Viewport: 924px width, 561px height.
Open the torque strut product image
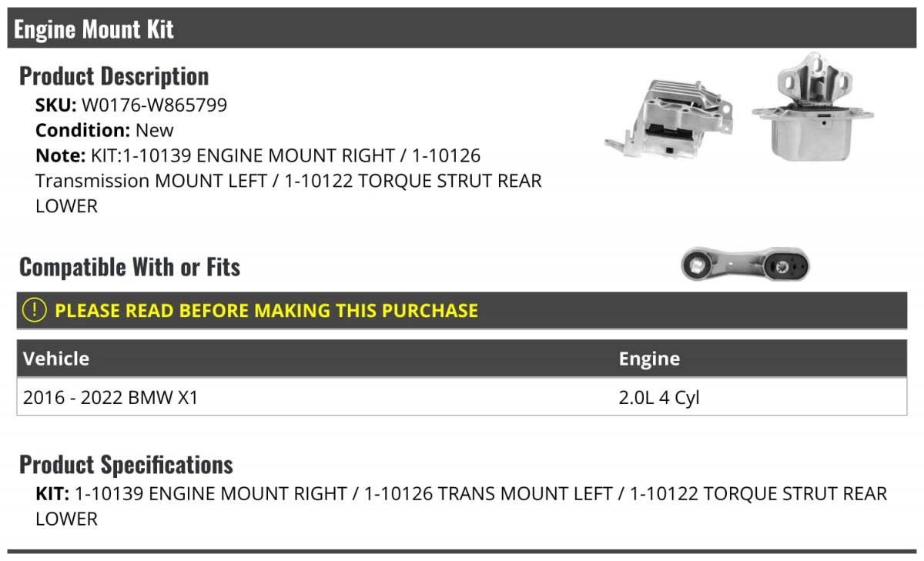click(745, 265)
